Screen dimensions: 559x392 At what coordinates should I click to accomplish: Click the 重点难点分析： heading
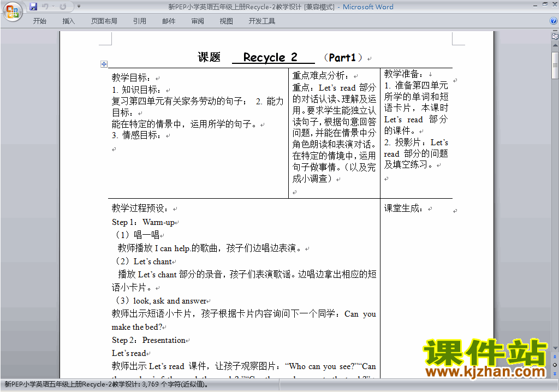pos(320,76)
